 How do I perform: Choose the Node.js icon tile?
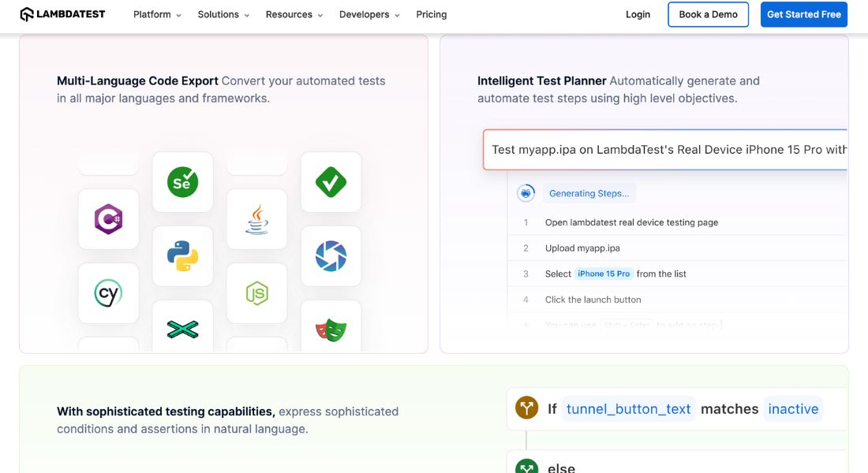click(257, 293)
